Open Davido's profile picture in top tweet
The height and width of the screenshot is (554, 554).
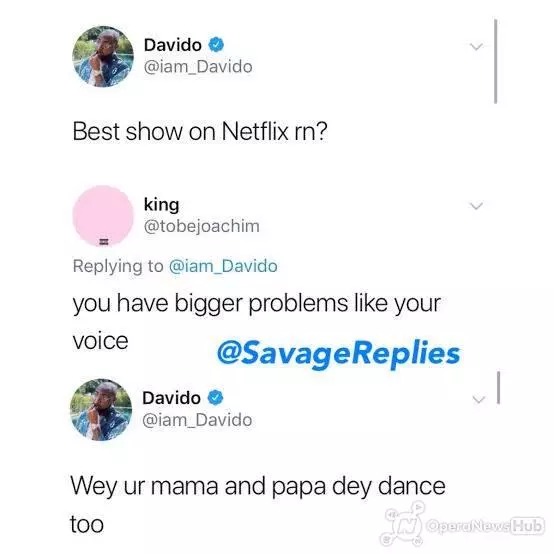[103, 57]
